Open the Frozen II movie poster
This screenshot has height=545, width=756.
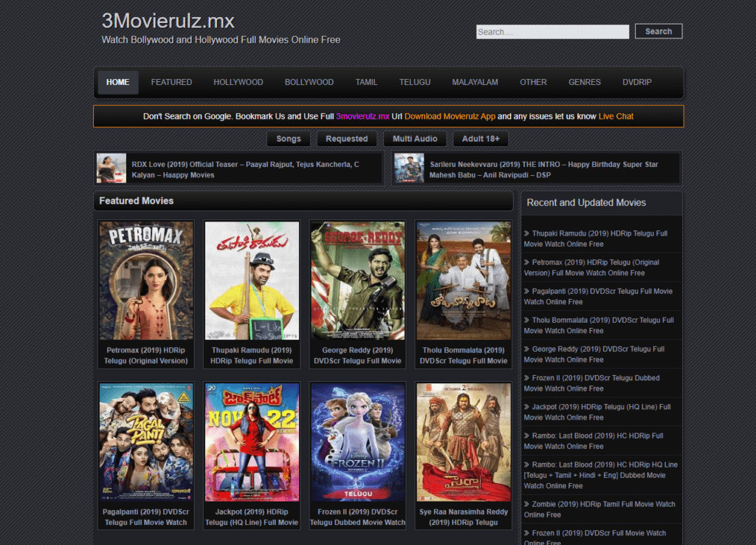click(x=358, y=442)
